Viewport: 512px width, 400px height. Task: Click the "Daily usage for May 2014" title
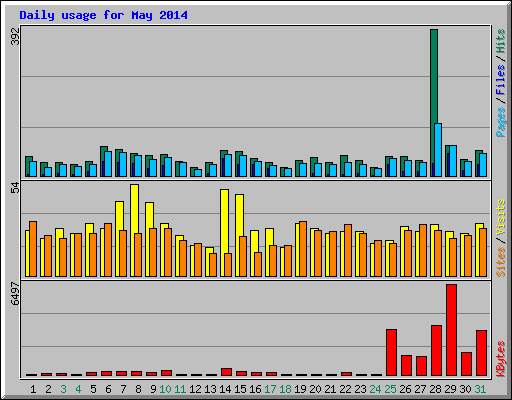[103, 15]
